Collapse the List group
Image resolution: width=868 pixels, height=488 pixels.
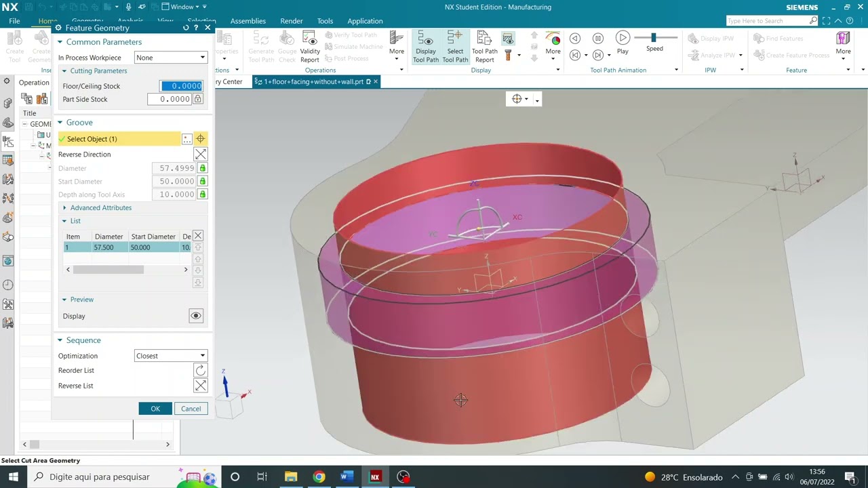[x=64, y=221]
